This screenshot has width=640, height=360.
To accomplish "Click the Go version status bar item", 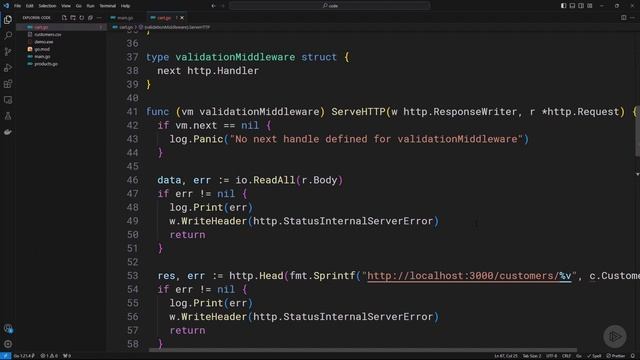I will click(x=24, y=356).
